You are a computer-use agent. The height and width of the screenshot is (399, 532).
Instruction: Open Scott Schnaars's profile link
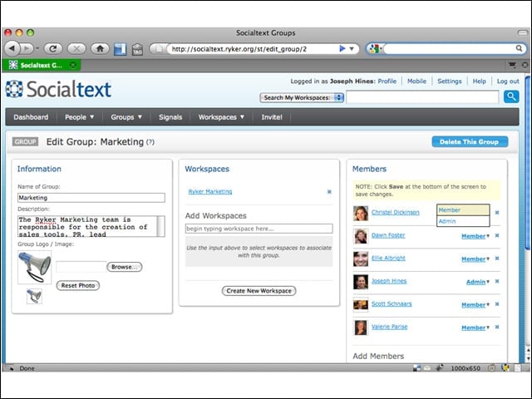click(x=392, y=303)
